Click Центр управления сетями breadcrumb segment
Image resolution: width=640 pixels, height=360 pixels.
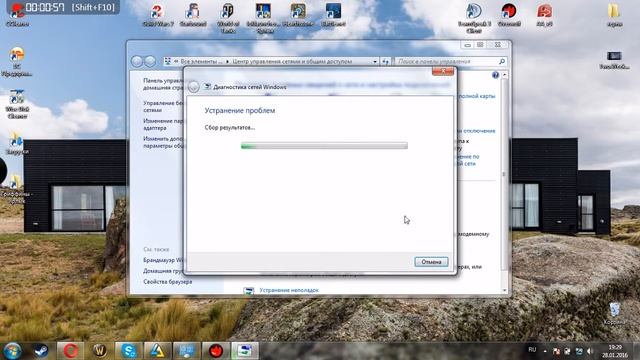[292, 62]
